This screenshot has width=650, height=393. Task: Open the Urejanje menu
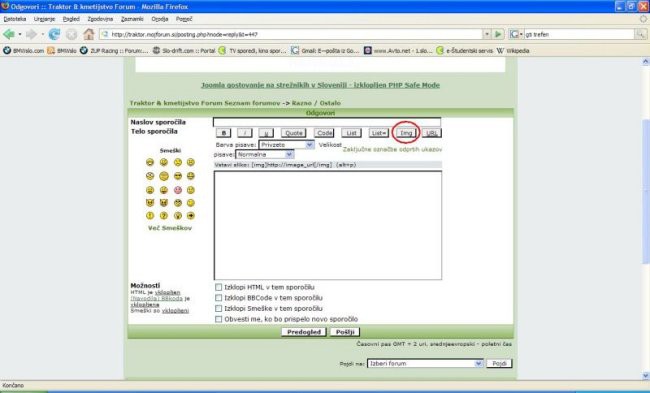[x=44, y=19]
